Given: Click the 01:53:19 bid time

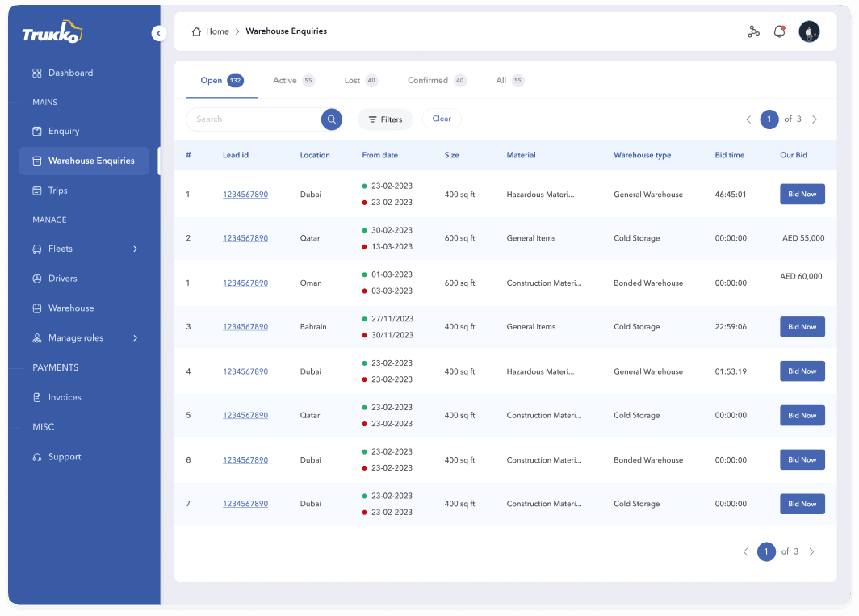Looking at the screenshot, I should coord(731,371).
